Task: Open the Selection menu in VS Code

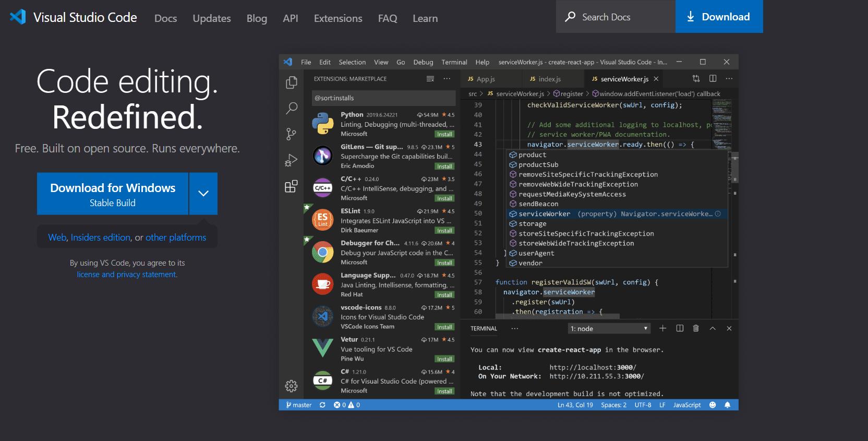Action: (352, 62)
